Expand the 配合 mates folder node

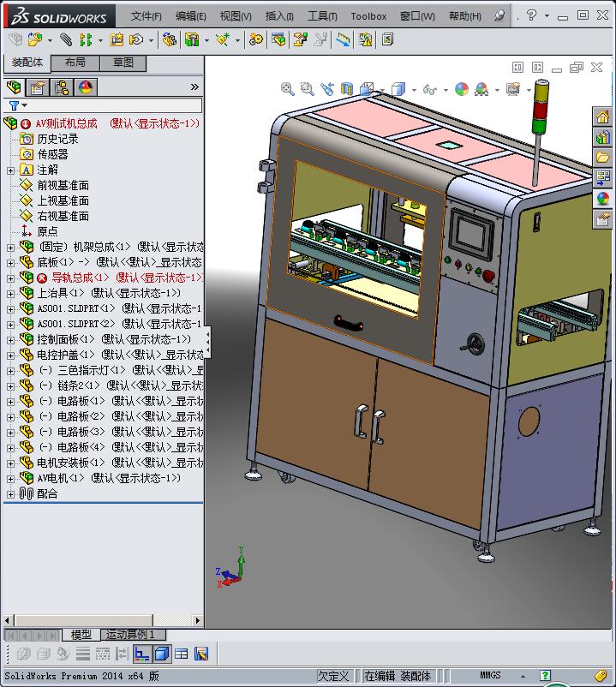click(x=10, y=494)
